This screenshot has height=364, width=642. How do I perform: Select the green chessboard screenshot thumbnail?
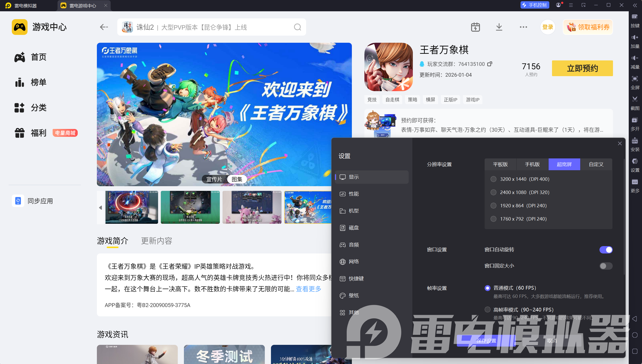(190, 207)
